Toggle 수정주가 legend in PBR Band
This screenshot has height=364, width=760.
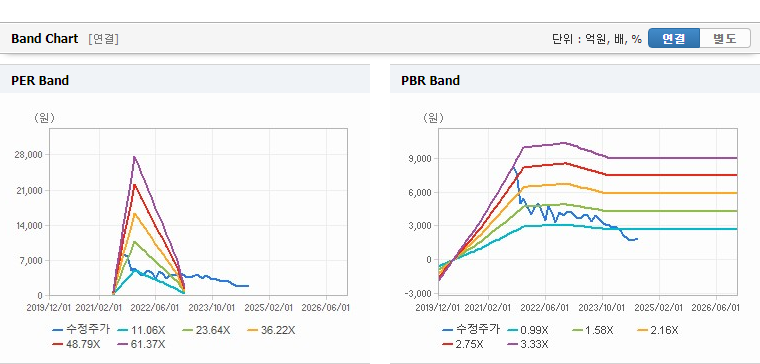(471, 330)
